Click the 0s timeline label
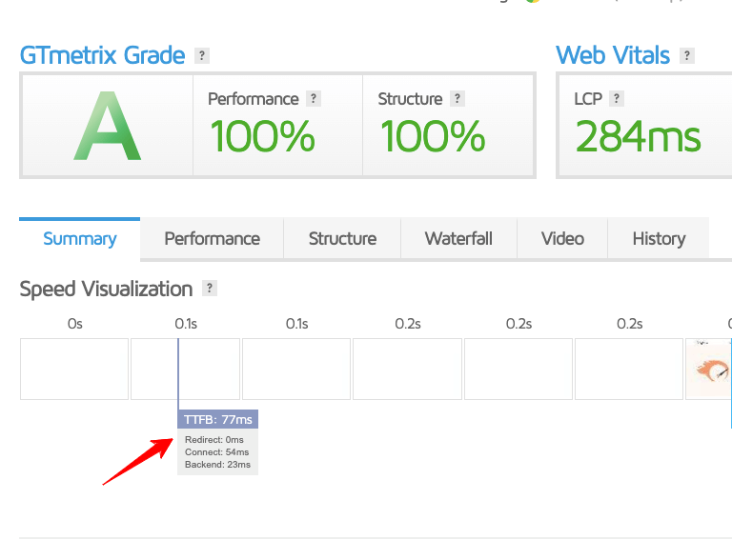This screenshot has height=560, width=732. 74,324
